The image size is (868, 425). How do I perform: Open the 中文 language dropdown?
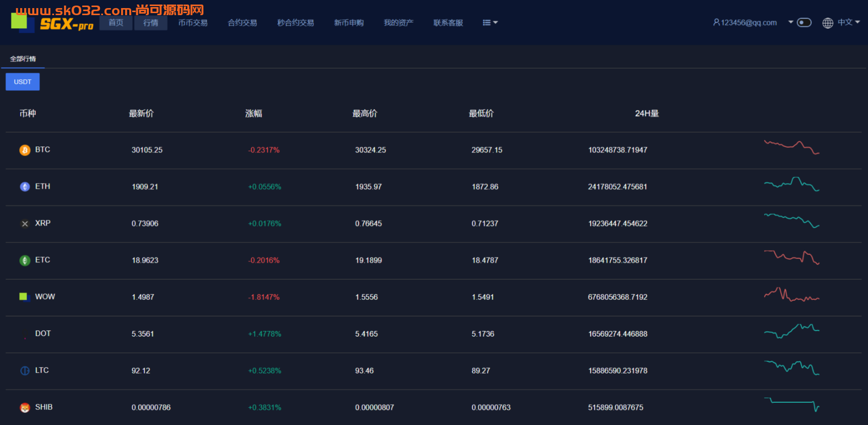click(x=848, y=22)
